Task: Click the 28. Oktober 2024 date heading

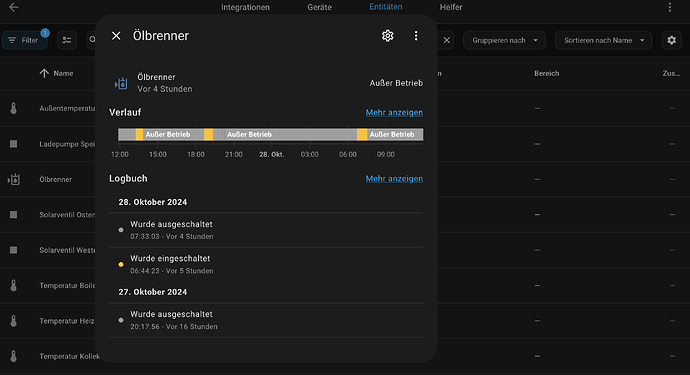Action: 153,202
